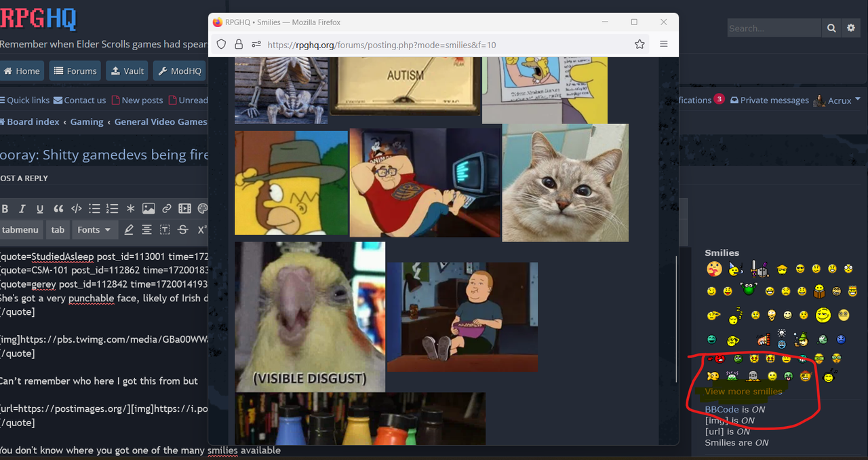Select the grey cat image smiley

tap(566, 183)
